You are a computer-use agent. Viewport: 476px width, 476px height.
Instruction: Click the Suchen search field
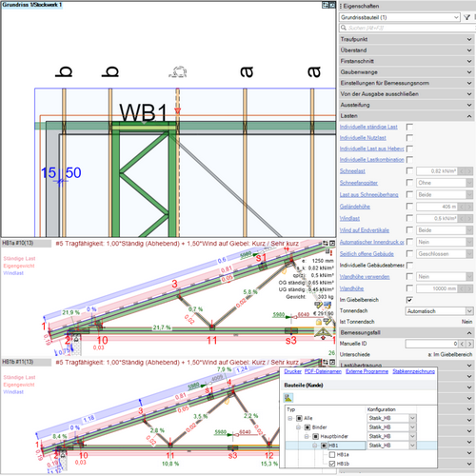[x=407, y=28]
